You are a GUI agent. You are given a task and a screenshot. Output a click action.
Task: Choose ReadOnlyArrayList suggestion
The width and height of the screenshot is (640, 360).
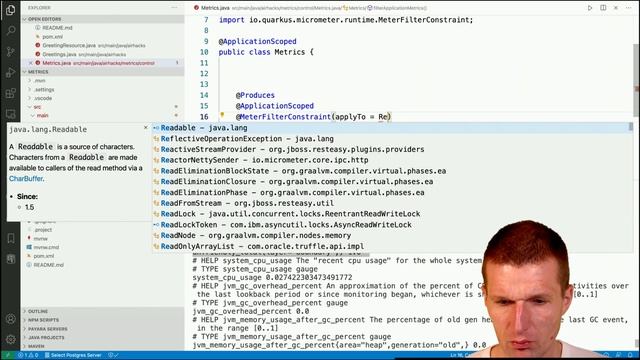(x=392, y=247)
